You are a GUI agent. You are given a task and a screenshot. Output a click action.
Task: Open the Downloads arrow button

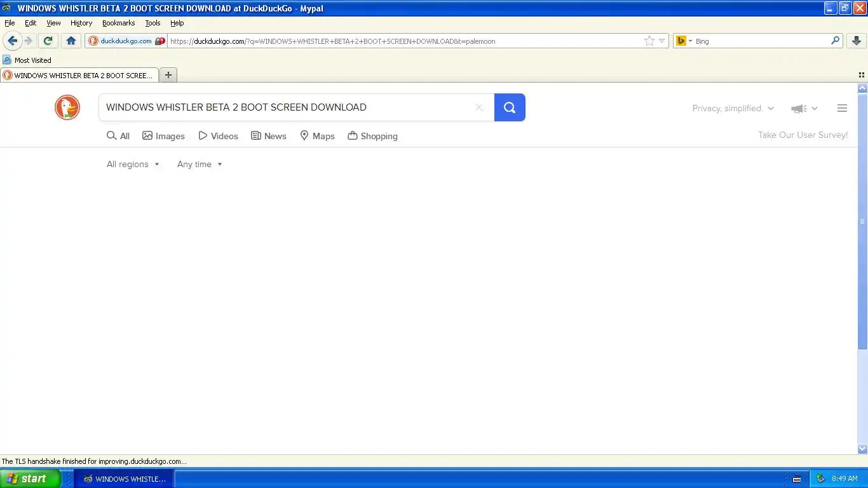pyautogui.click(x=856, y=41)
